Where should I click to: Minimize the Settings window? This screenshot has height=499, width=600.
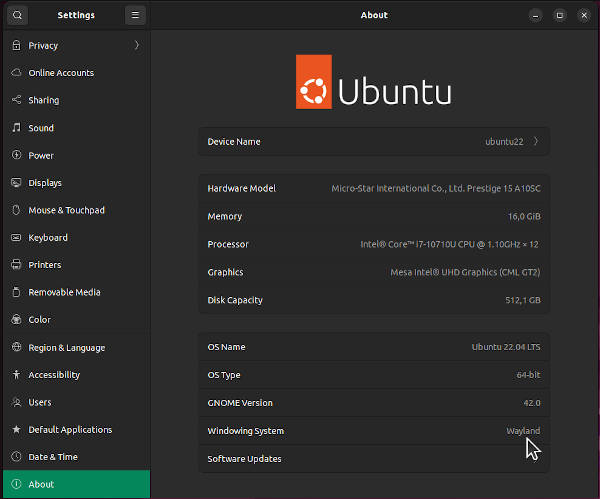535,15
